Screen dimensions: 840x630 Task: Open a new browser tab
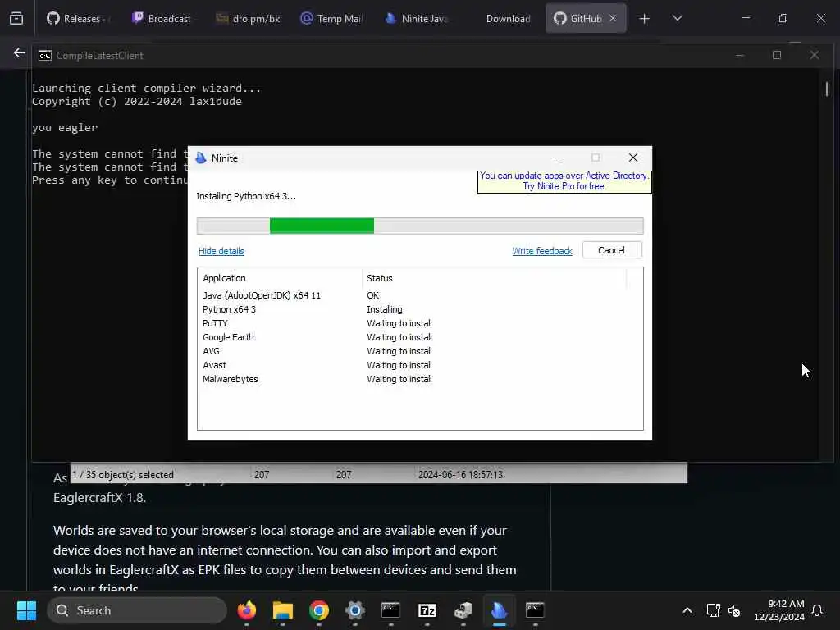645,19
